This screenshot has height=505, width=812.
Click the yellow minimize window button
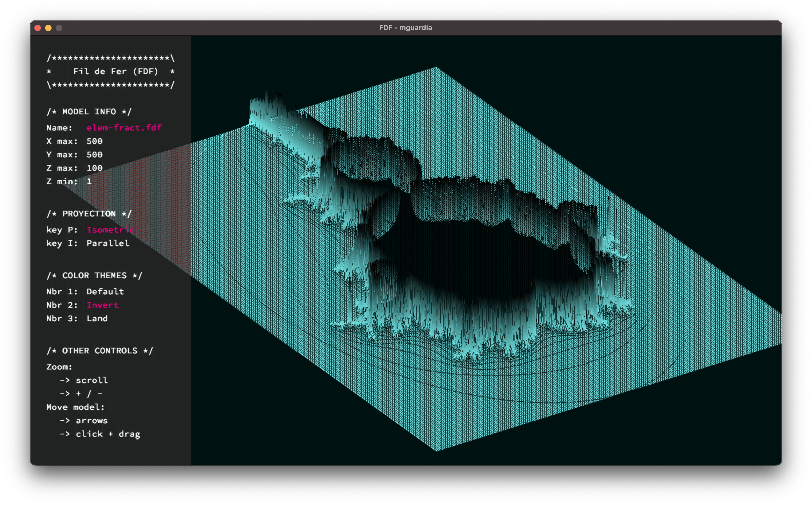48,28
